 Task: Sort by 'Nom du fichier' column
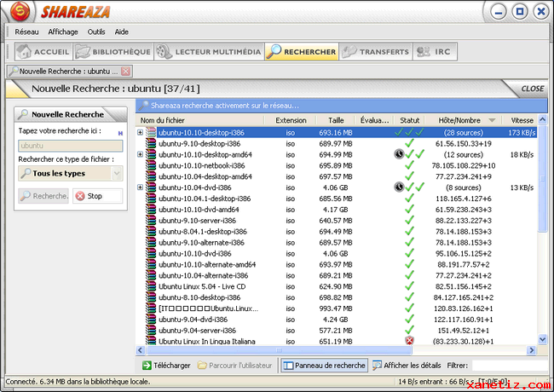click(x=200, y=120)
